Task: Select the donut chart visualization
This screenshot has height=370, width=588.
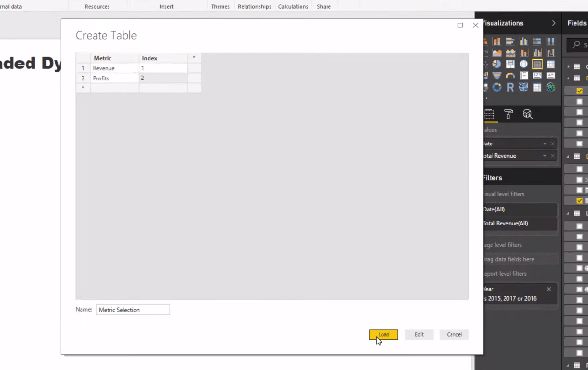Action: (x=497, y=87)
